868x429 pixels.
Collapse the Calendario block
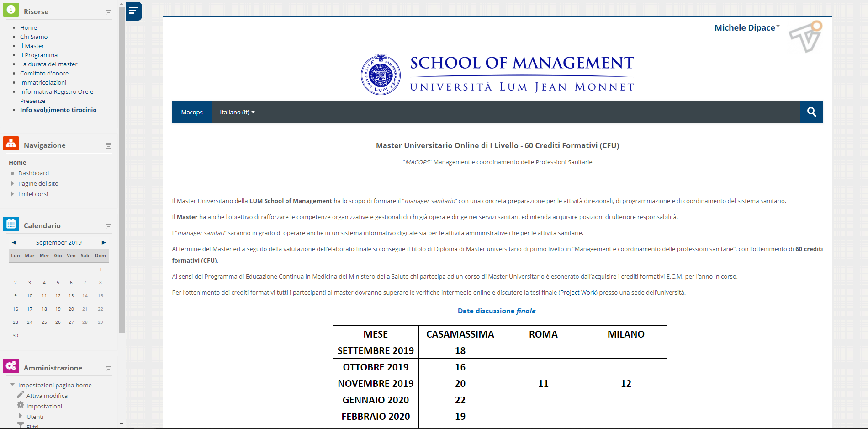click(109, 226)
